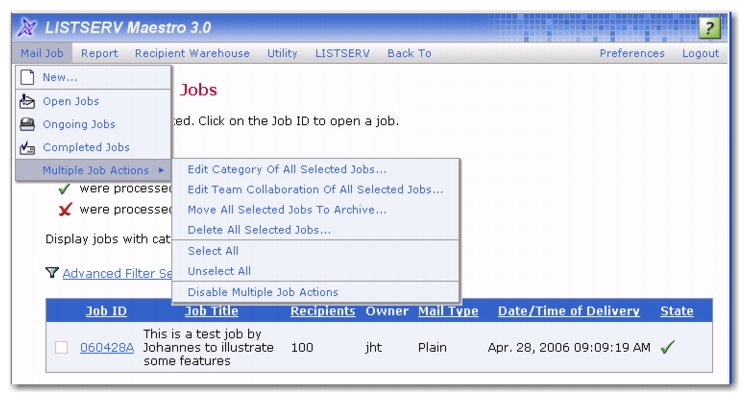Click the LISTSERV Maestro logo icon
749x404 pixels.
27,27
